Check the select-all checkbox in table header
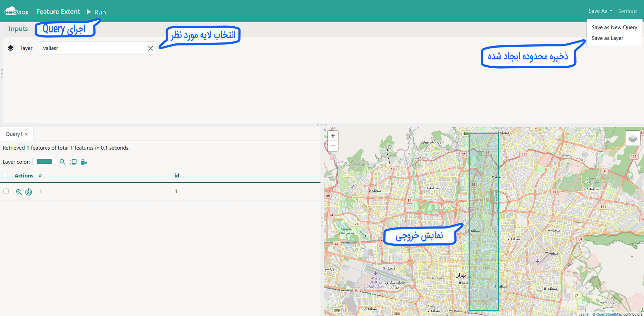Viewport: 644px width, 316px height. click(6, 175)
